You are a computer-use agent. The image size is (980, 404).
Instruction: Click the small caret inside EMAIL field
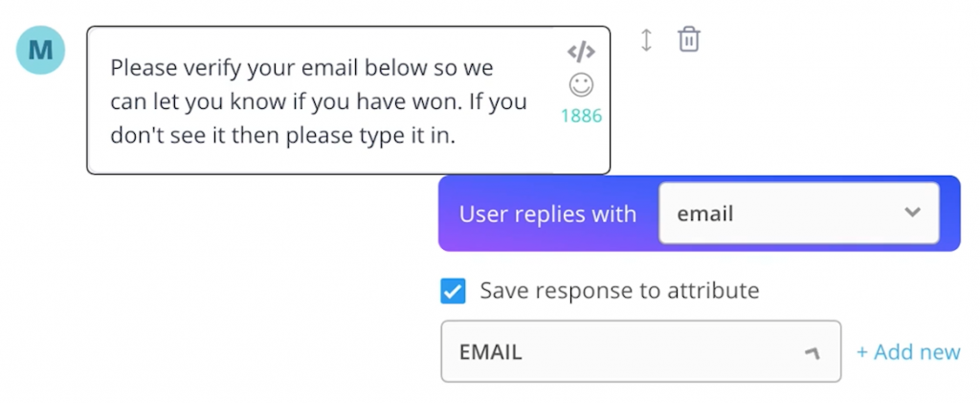point(812,353)
